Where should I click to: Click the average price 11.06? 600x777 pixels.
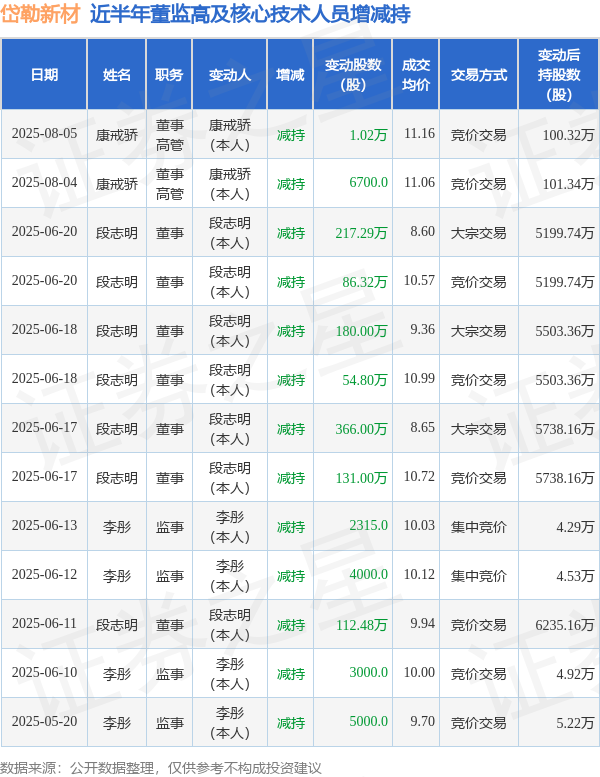click(419, 183)
